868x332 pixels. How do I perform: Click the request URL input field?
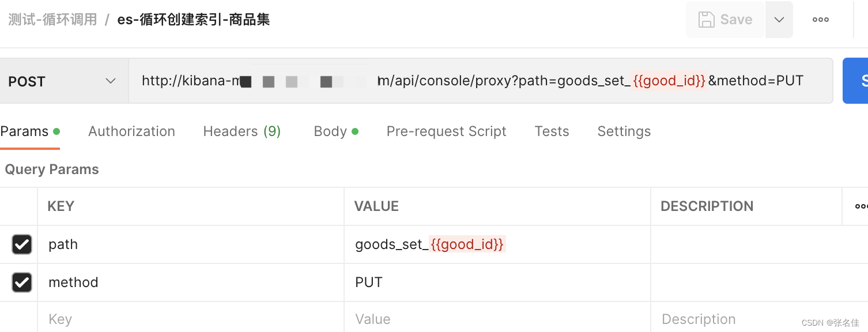click(x=481, y=81)
